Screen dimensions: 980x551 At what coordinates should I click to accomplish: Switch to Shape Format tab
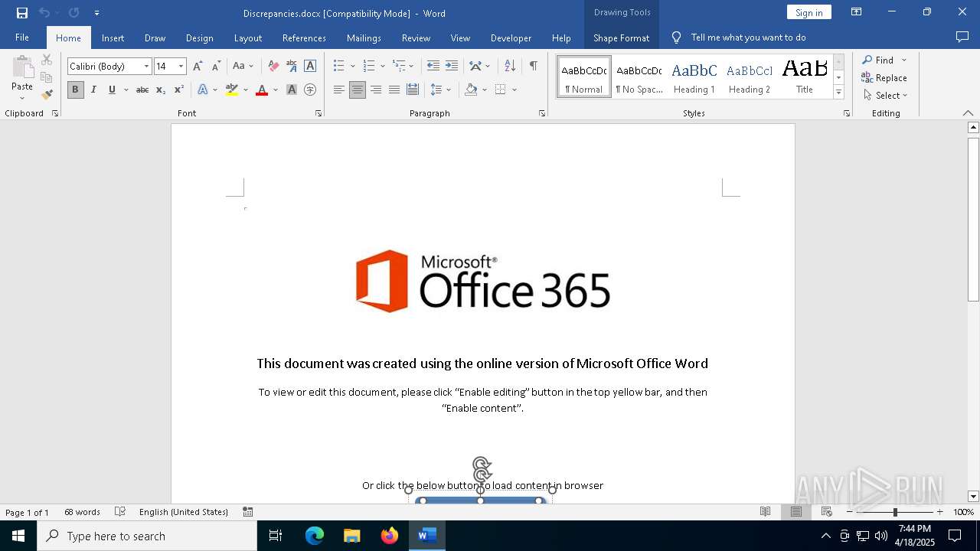621,37
